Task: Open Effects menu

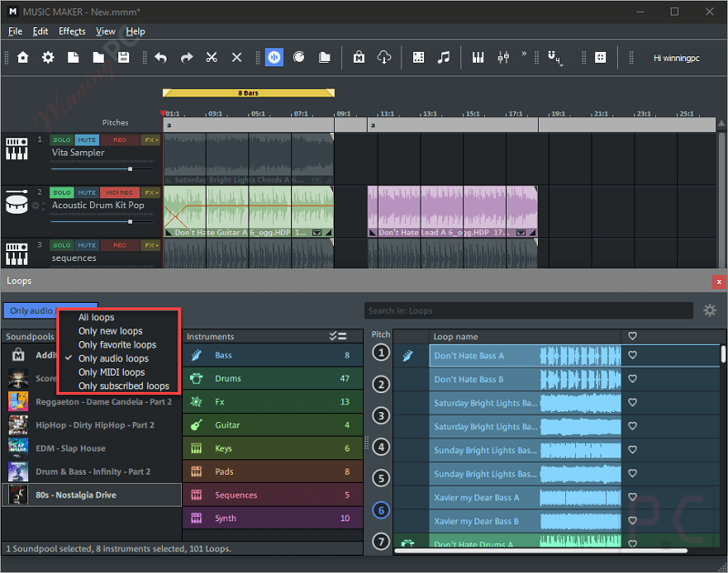Action: point(72,32)
